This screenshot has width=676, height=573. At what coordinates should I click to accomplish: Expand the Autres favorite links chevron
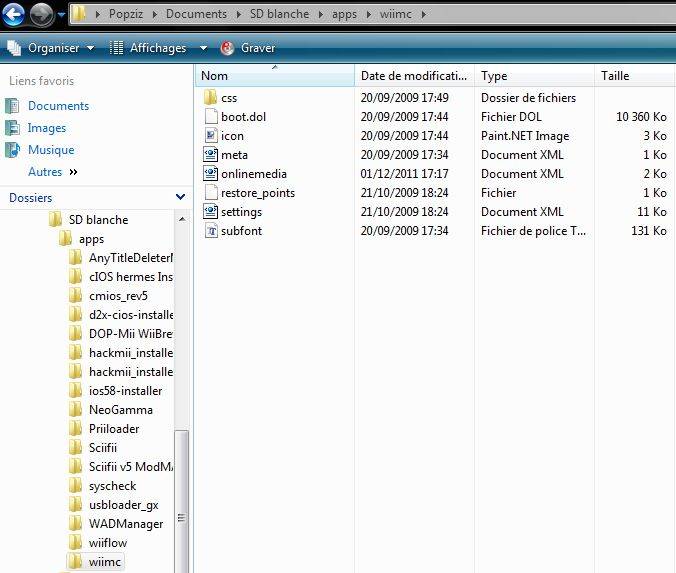pyautogui.click(x=73, y=172)
